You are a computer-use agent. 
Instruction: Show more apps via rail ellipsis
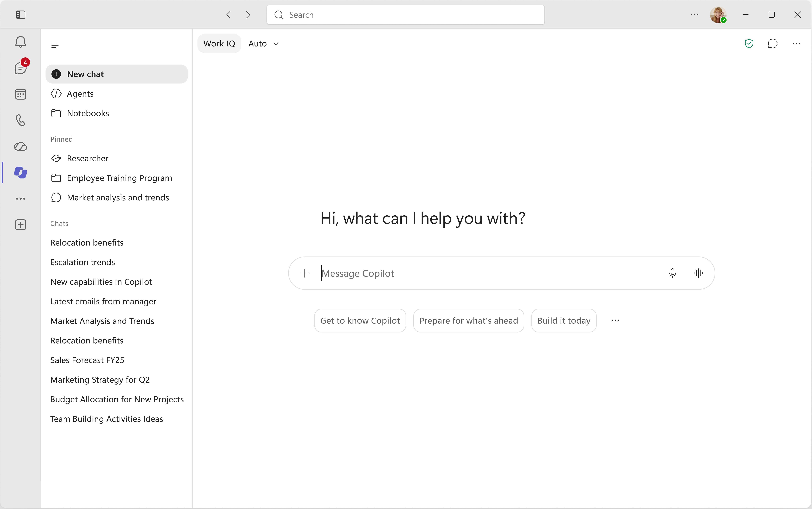click(20, 199)
